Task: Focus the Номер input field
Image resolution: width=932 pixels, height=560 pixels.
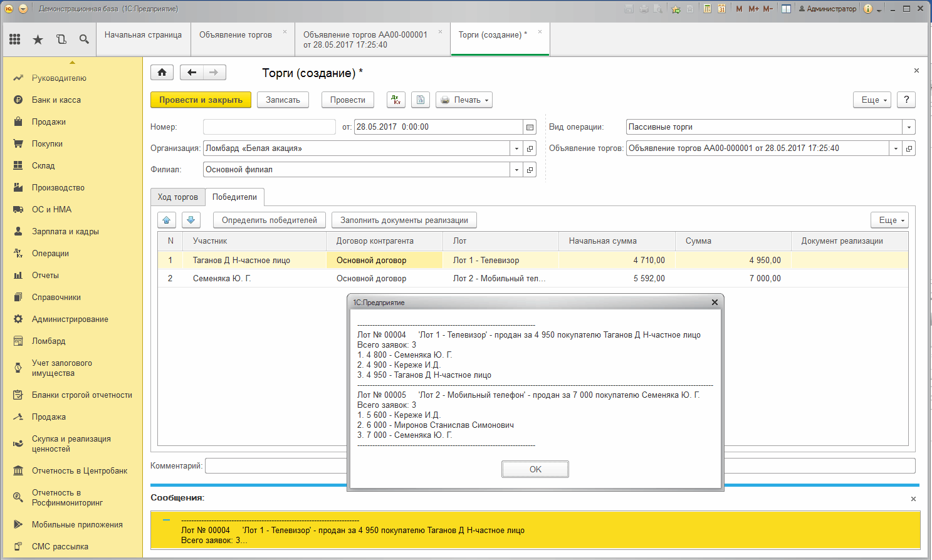Action: click(x=270, y=127)
